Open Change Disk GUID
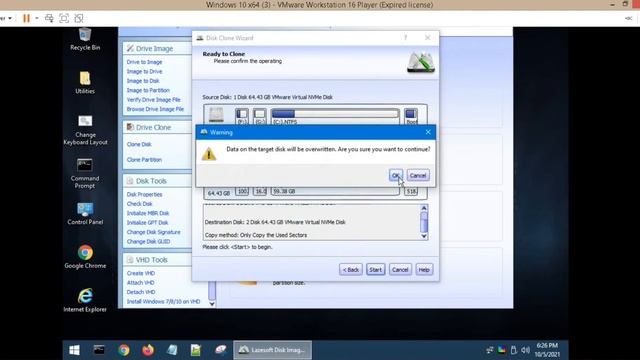Screen dimensions: 640x360 [x=149, y=241]
